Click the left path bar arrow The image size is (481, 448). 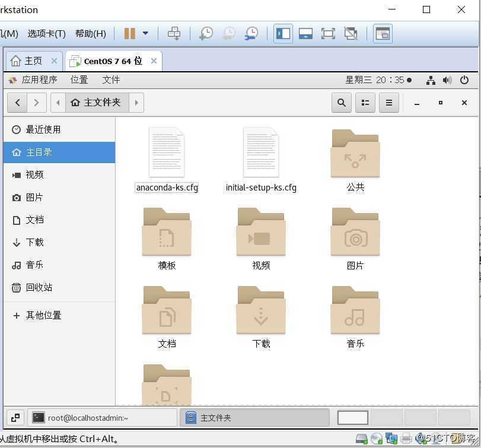click(58, 103)
